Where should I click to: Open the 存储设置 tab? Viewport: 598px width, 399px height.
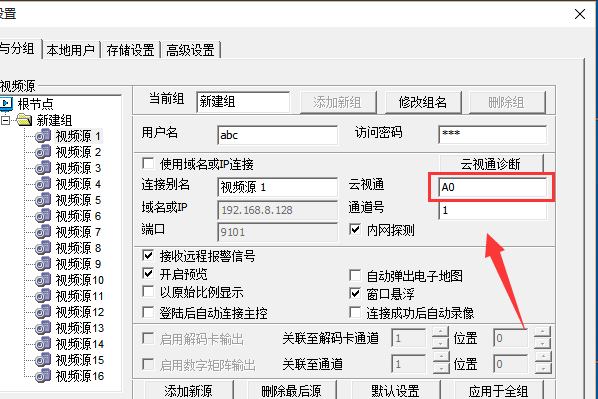pyautogui.click(x=130, y=50)
